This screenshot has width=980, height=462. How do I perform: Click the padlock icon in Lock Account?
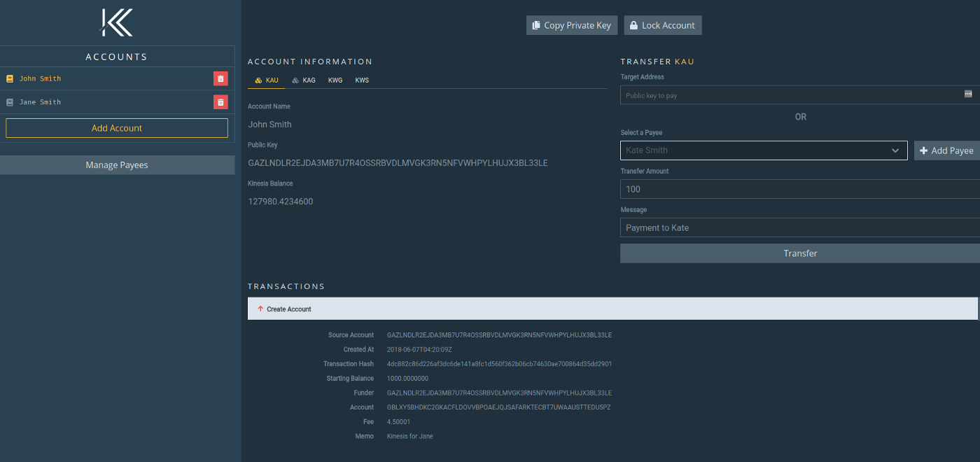pos(633,25)
